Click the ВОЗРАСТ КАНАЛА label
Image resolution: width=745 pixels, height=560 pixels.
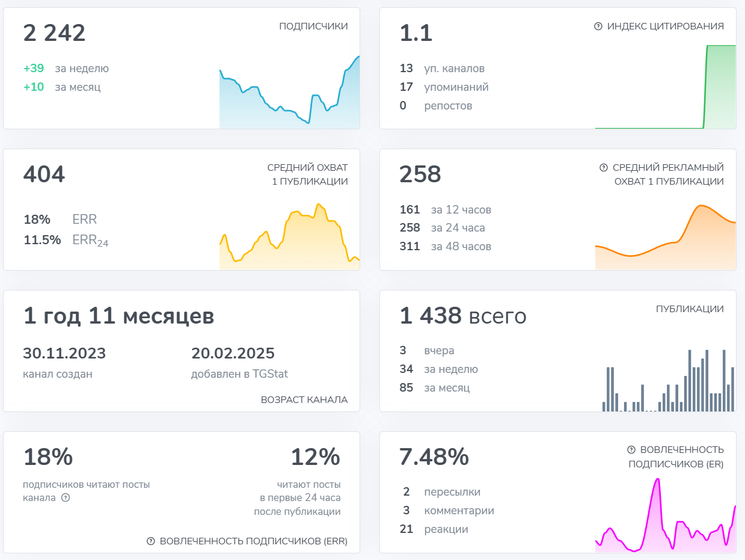(304, 400)
